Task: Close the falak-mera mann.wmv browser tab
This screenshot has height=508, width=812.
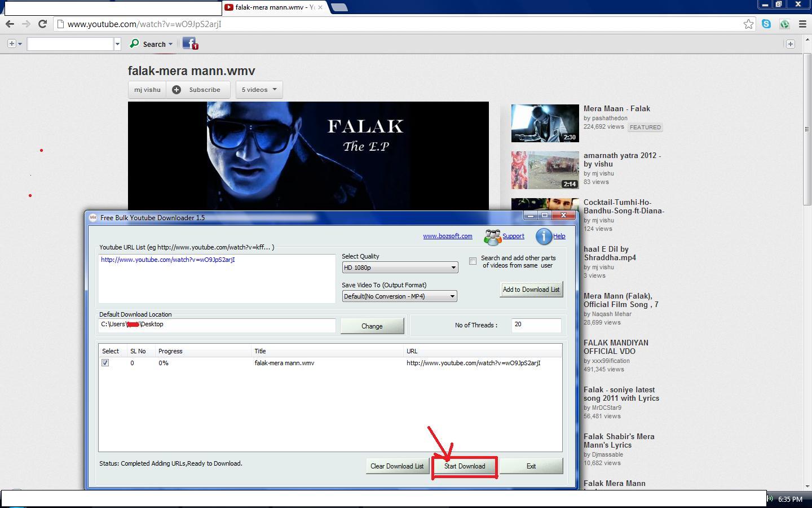Action: (320, 7)
